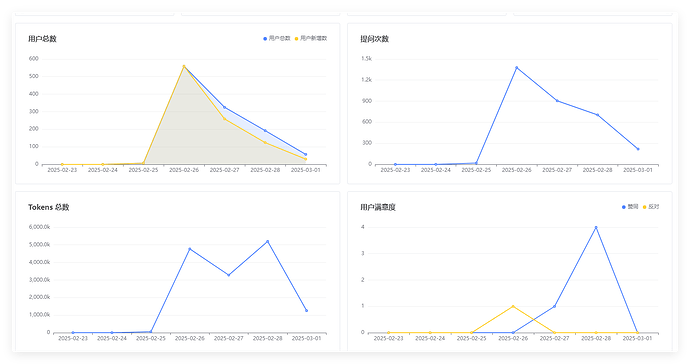
Task: Click 2025-02-25 axis label in 提问次数 chart
Action: click(476, 170)
